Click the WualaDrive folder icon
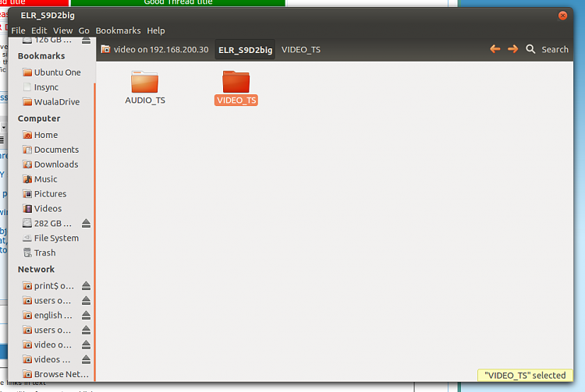The width and height of the screenshot is (585, 392). pos(27,102)
